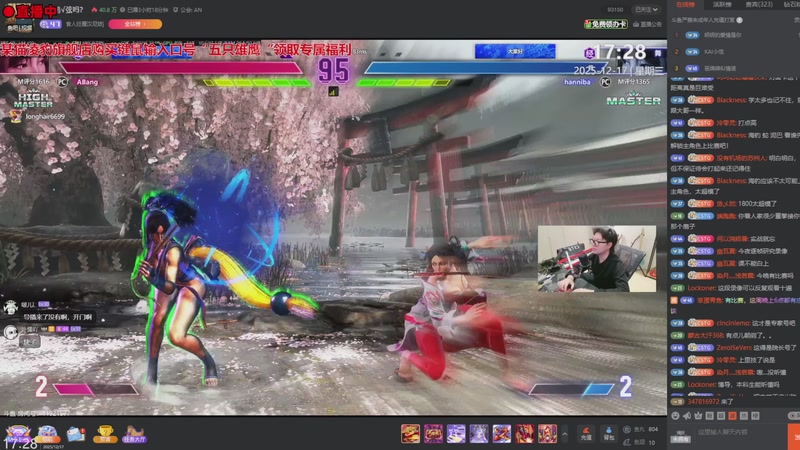Expand the gift list with chevron arrow
The height and width of the screenshot is (450, 800).
click(x=564, y=434)
